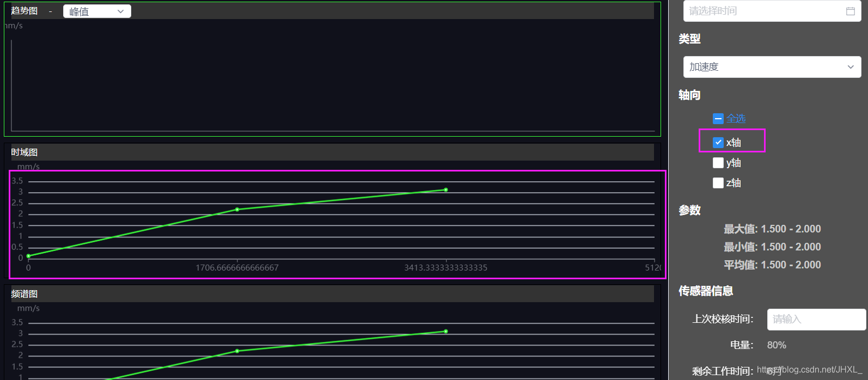The height and width of the screenshot is (380, 868).
Task: Open the 峰值 trend dropdown
Action: pyautogui.click(x=97, y=11)
